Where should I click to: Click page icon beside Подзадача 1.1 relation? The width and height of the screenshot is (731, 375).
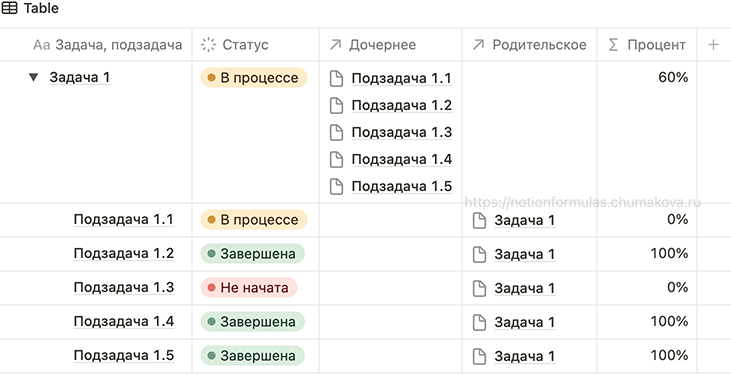coord(336,78)
